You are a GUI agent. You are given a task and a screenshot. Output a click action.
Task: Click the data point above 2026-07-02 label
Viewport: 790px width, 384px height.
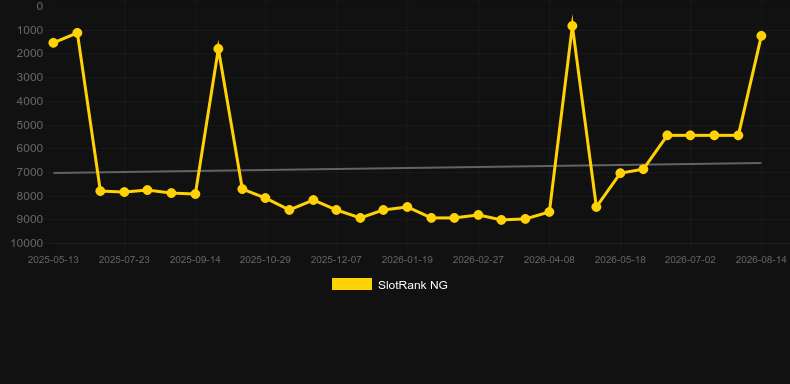pyautogui.click(x=690, y=136)
